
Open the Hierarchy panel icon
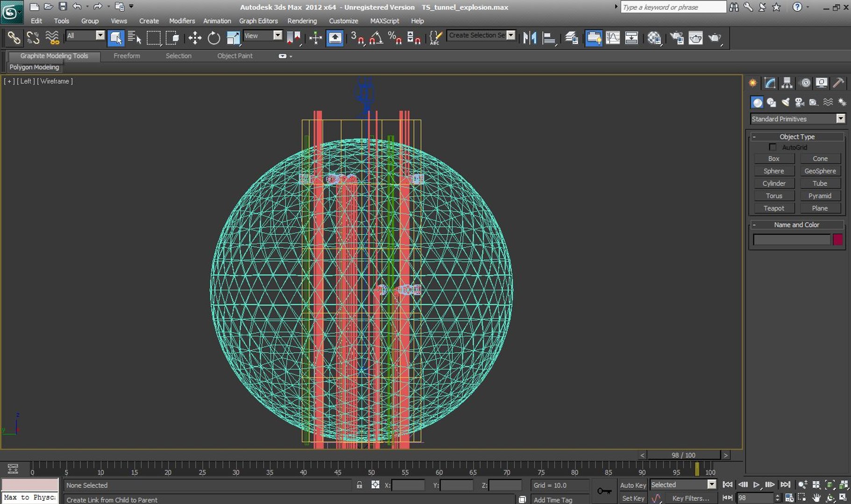coord(787,83)
